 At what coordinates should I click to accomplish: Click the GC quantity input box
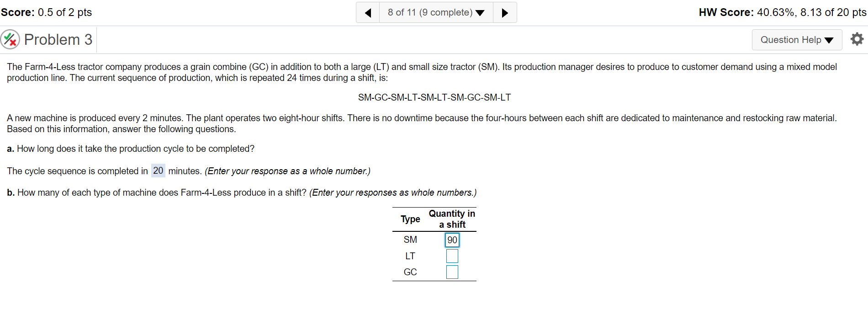(452, 272)
